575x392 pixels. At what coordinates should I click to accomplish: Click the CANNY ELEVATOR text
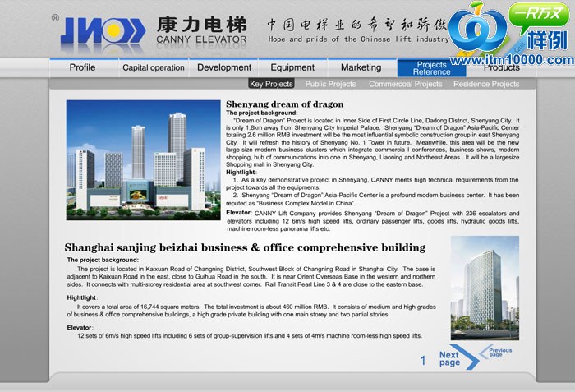[x=202, y=39]
